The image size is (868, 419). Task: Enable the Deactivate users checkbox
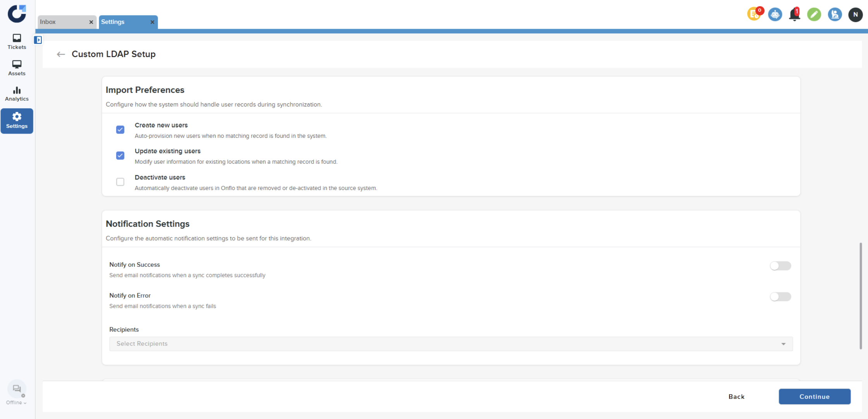(x=120, y=182)
